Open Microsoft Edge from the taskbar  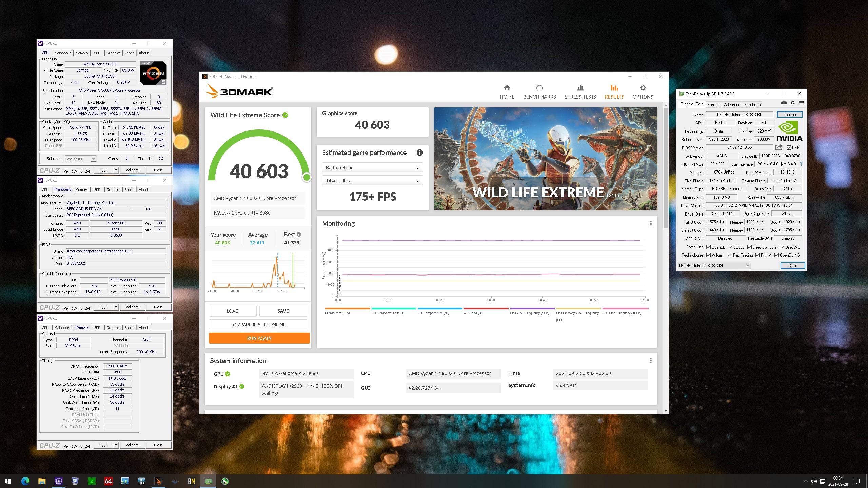point(25,481)
